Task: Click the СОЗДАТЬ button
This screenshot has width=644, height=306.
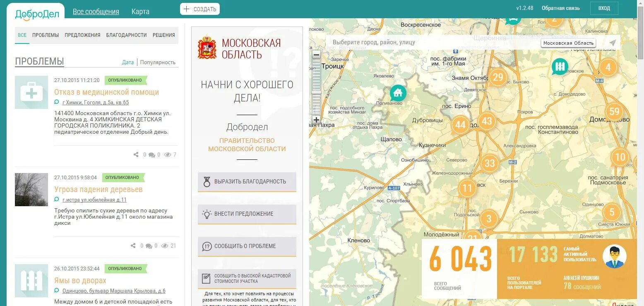Action: [x=200, y=8]
